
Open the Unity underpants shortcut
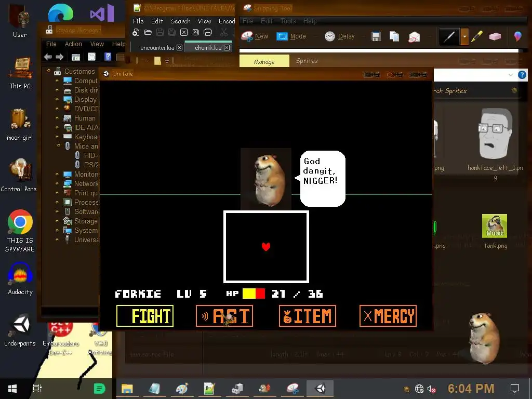[20, 330]
